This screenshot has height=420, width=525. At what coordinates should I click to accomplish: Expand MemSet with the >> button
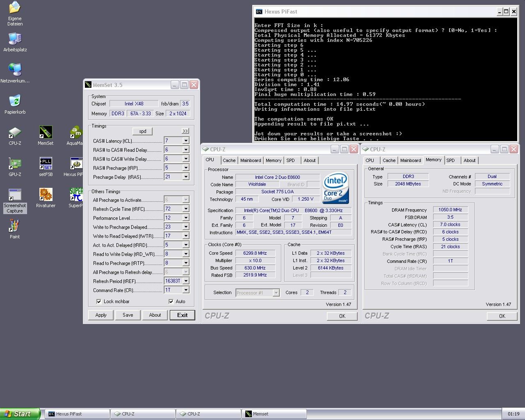(x=185, y=131)
